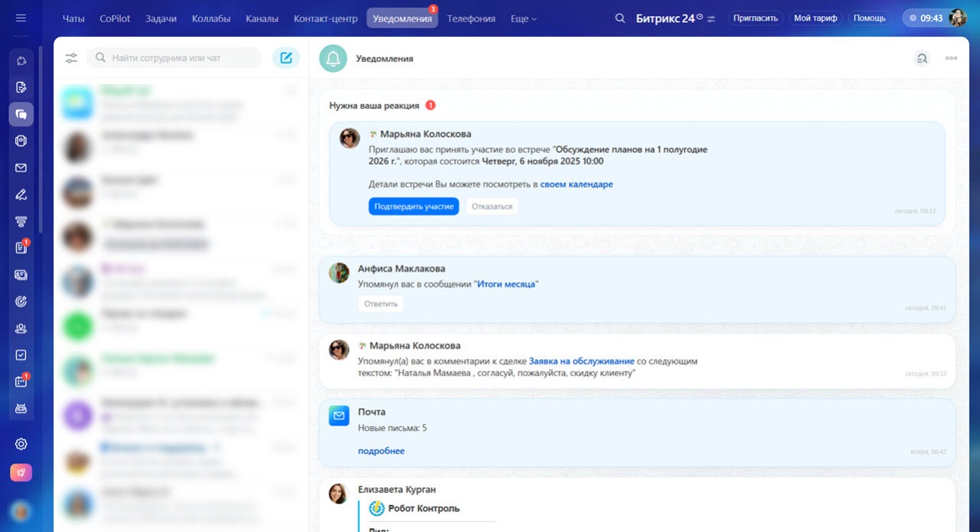Open sidebar settings gear icon

click(21, 444)
